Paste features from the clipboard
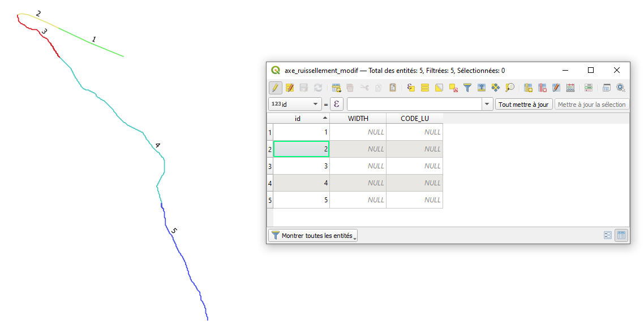 point(393,88)
